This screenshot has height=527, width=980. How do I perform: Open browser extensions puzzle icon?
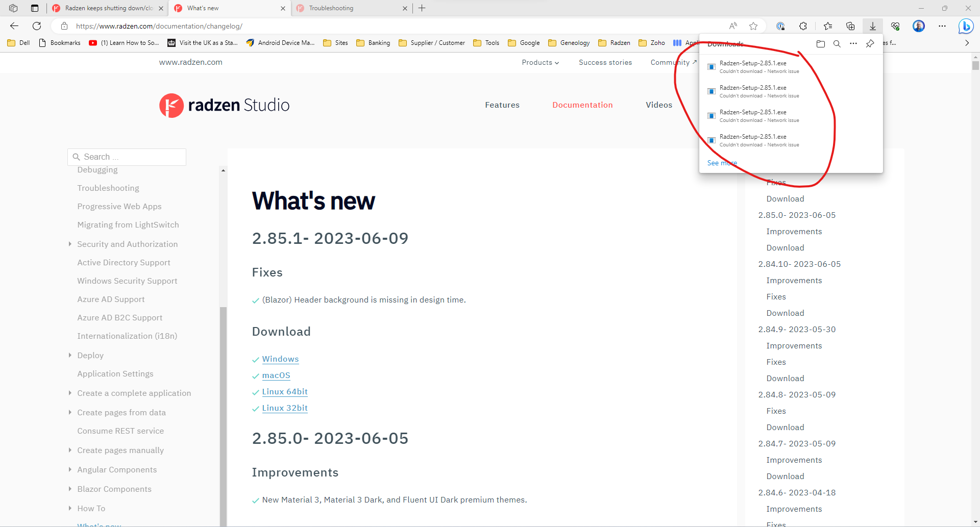click(803, 26)
